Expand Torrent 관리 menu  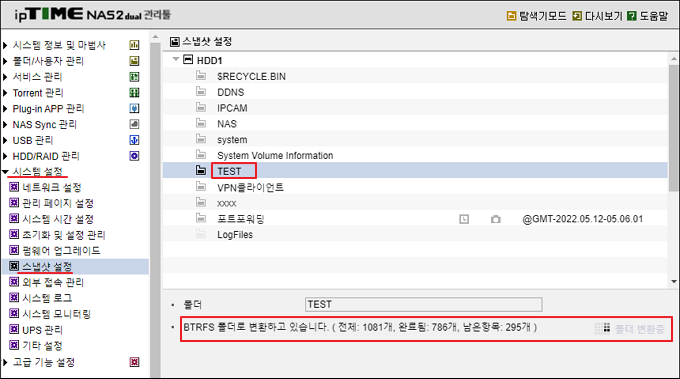point(5,93)
